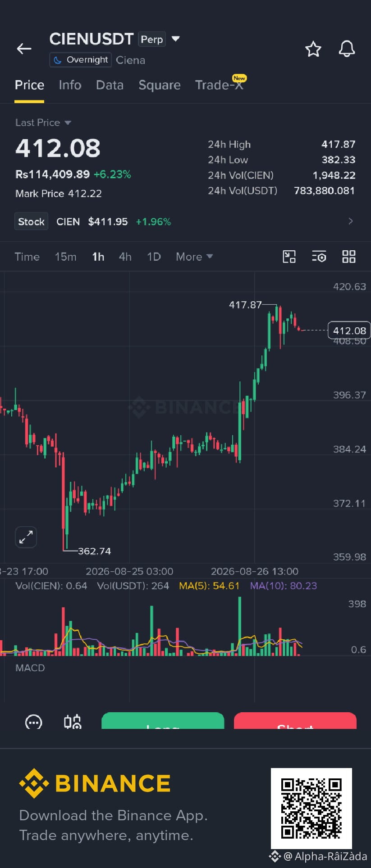The width and height of the screenshot is (371, 868).
Task: Tap the green Long button
Action: (163, 721)
